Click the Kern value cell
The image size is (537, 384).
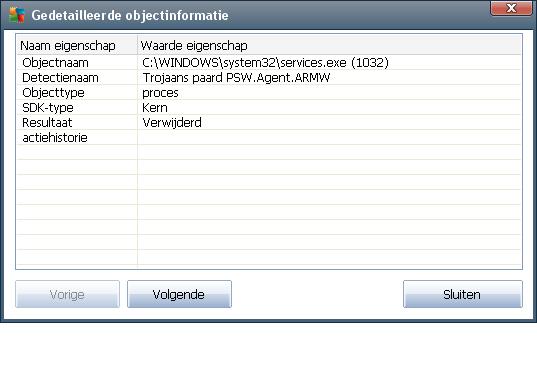point(155,108)
